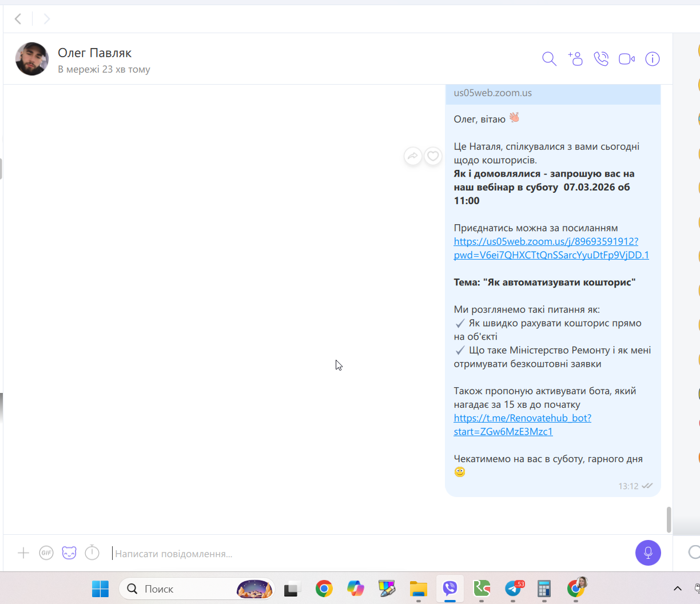Viewport: 700px width, 604px height.
Task: Open chat info panel
Action: tap(653, 59)
